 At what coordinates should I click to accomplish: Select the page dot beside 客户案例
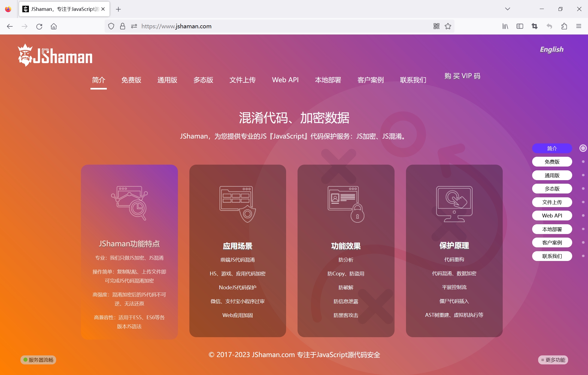(x=583, y=242)
